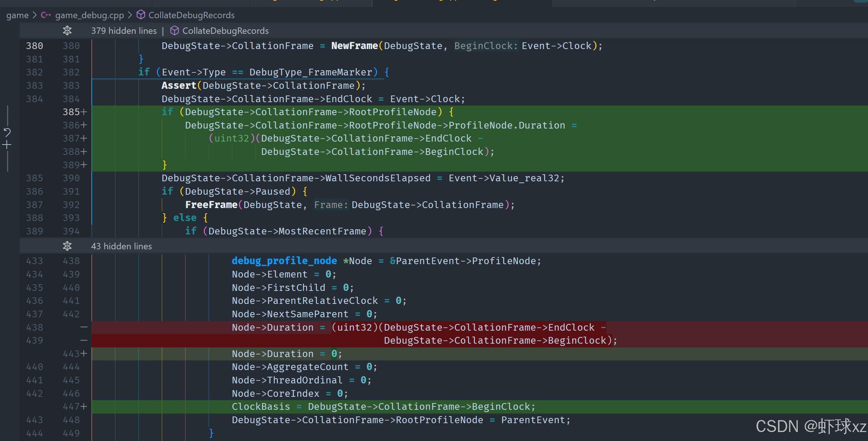Click unfold icon beside 43 hidden lines
This screenshot has height=441, width=868.
67,246
